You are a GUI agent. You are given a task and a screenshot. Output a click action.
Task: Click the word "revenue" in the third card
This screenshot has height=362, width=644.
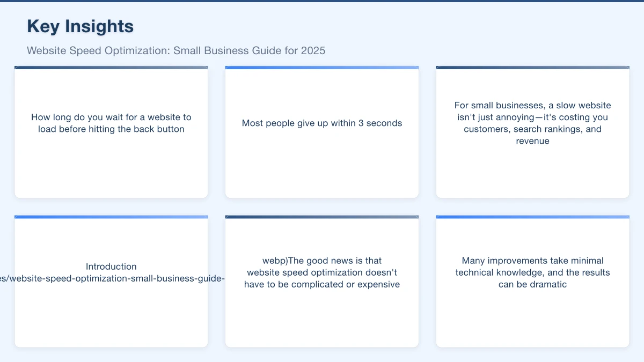point(532,142)
